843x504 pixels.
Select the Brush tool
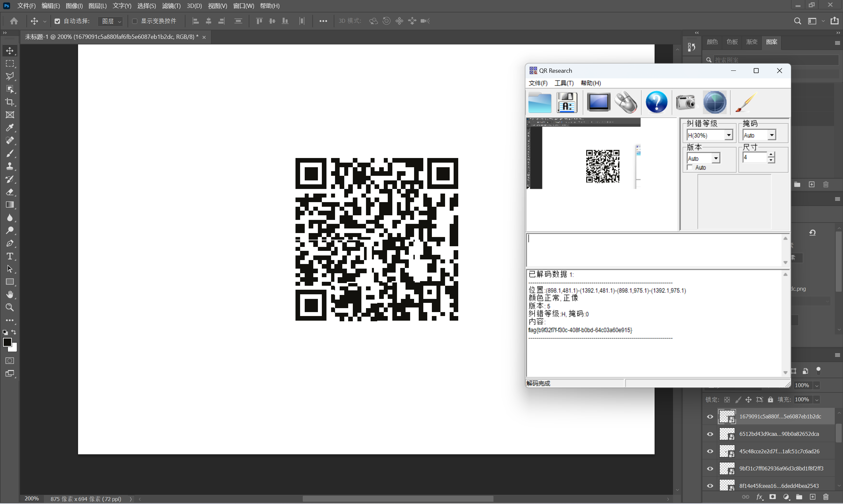pos(10,153)
